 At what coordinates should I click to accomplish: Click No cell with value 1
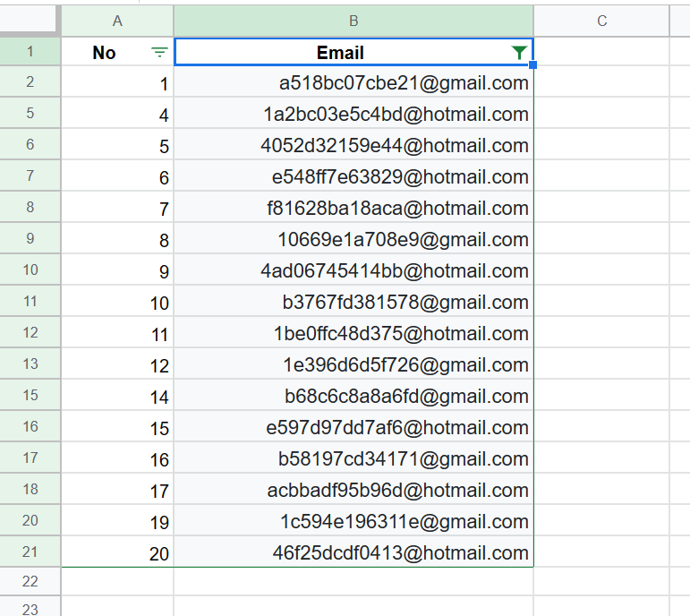coord(117,81)
